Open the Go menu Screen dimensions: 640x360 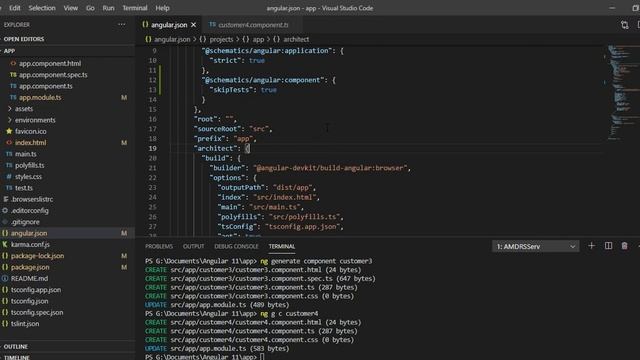pyautogui.click(x=90, y=8)
